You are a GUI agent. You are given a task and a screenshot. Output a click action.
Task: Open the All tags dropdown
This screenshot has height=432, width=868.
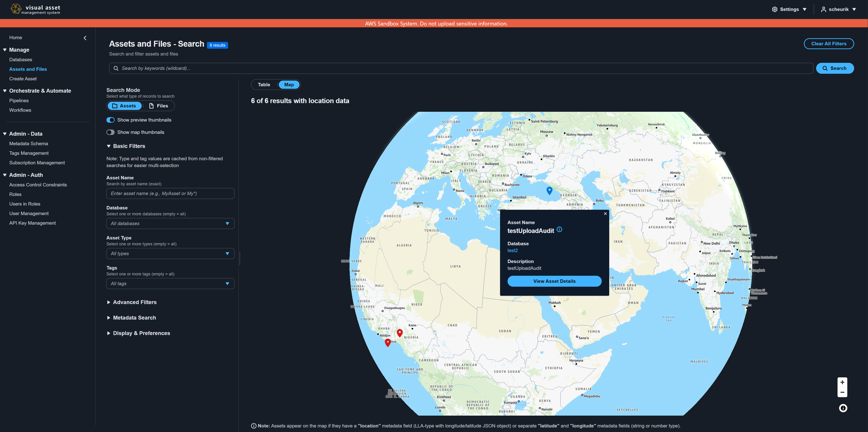point(170,284)
